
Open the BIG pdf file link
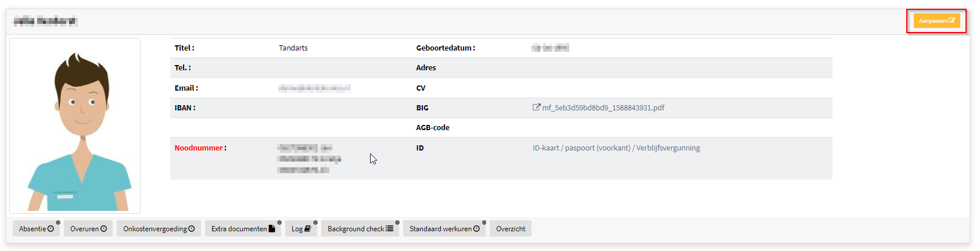[x=598, y=107]
